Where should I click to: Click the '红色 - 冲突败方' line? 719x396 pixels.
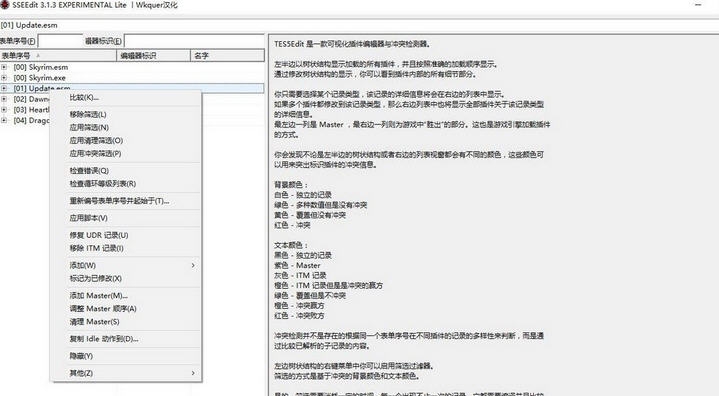(x=299, y=316)
